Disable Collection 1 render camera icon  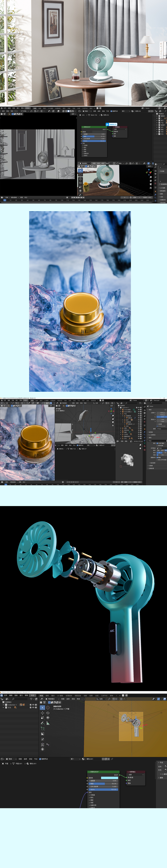(x=36, y=705)
